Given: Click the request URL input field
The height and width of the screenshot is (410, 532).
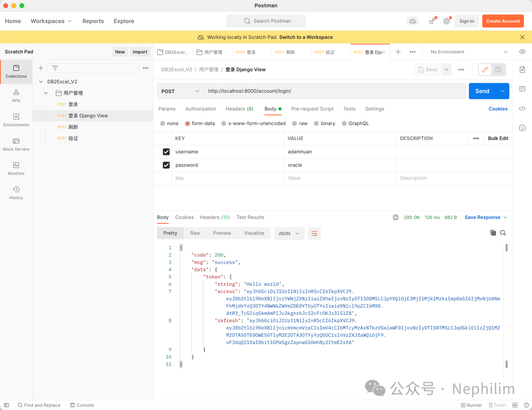Looking at the screenshot, I should point(334,91).
